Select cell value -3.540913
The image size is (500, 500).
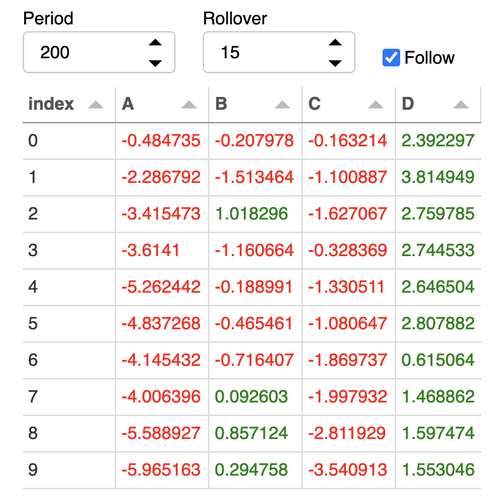click(348, 470)
